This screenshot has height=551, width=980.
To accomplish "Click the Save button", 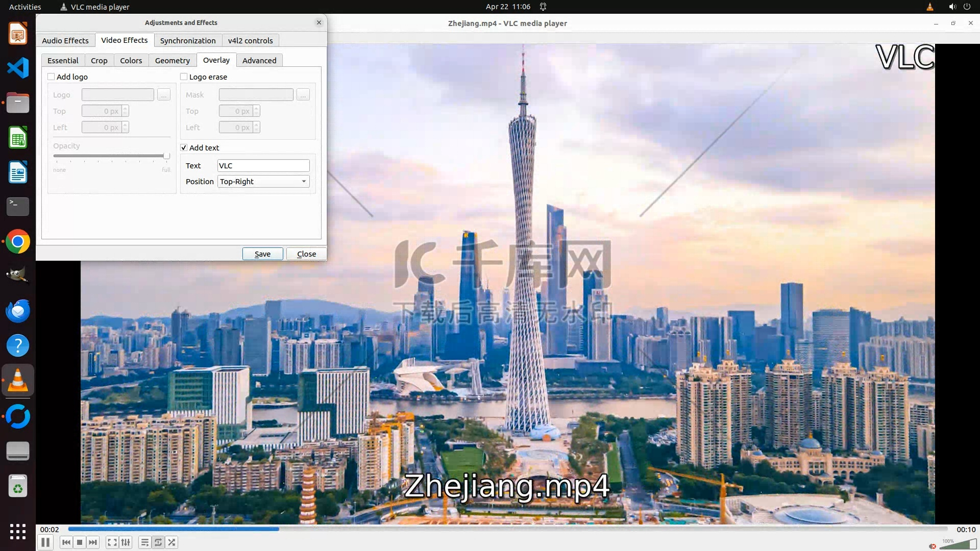I will pyautogui.click(x=262, y=254).
